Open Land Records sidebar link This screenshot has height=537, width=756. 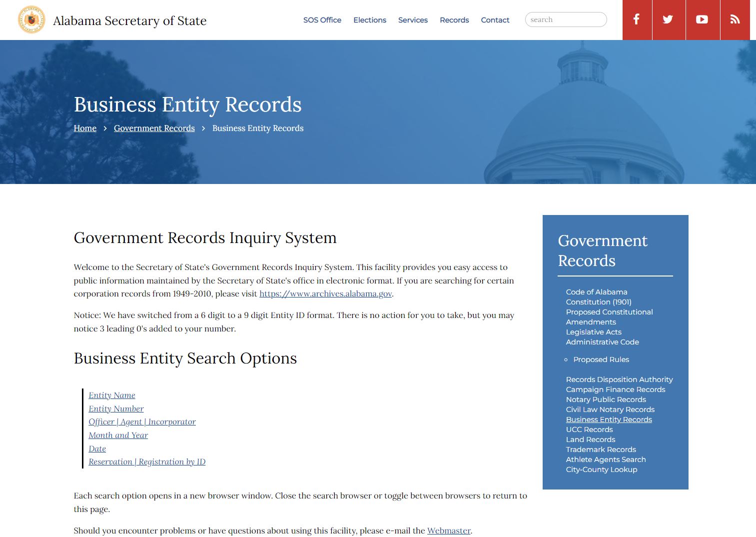point(591,439)
